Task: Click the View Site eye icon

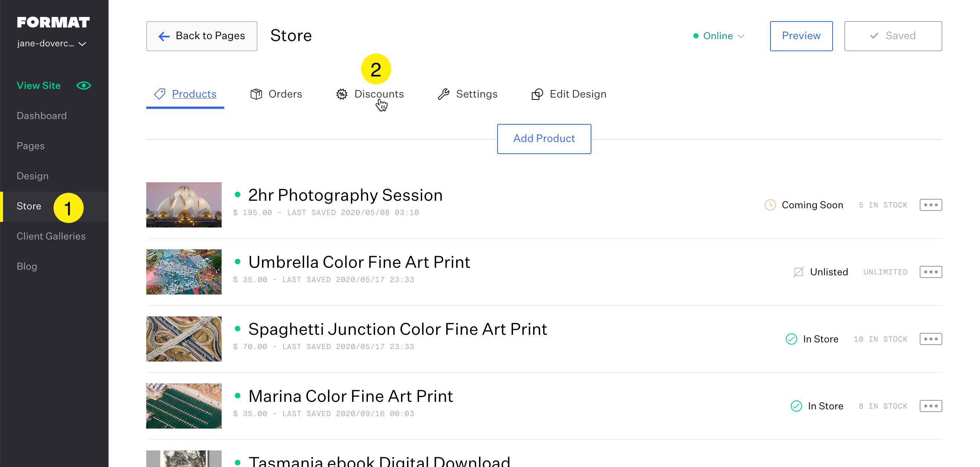Action: pyautogui.click(x=84, y=85)
